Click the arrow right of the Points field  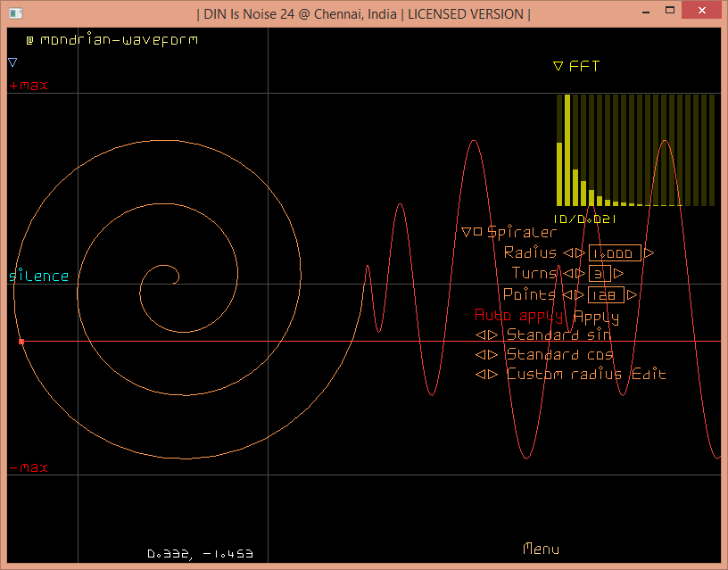tap(632, 294)
